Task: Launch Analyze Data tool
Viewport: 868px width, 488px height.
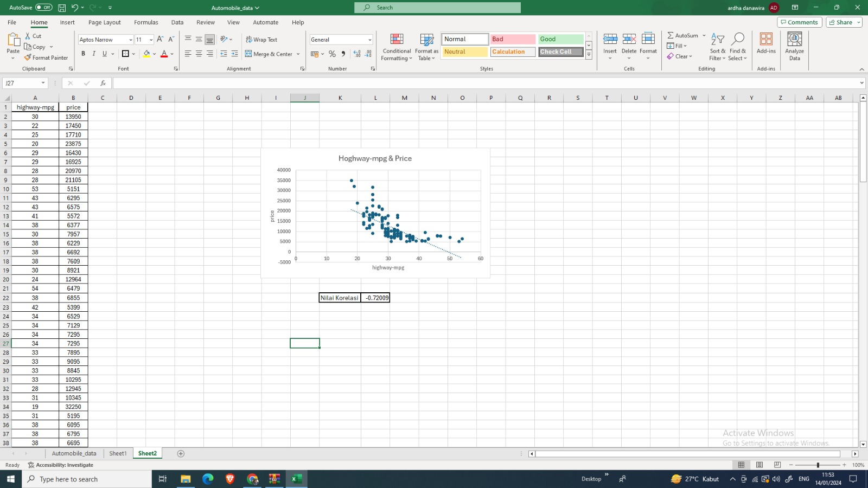Action: [794, 47]
